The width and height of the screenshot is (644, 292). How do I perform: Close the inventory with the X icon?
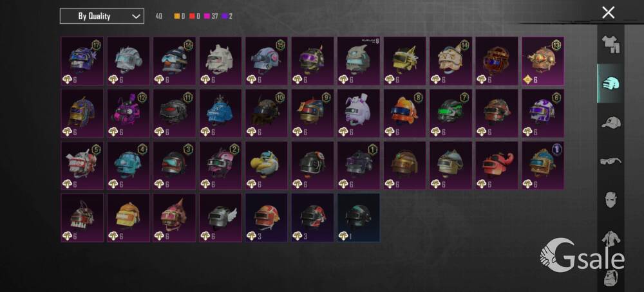(x=609, y=13)
